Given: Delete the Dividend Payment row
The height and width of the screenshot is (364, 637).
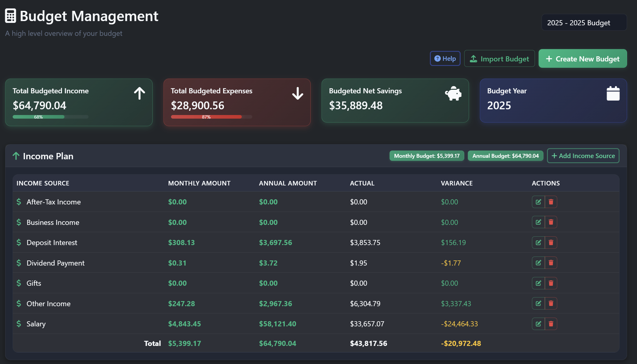Looking at the screenshot, I should pyautogui.click(x=551, y=263).
